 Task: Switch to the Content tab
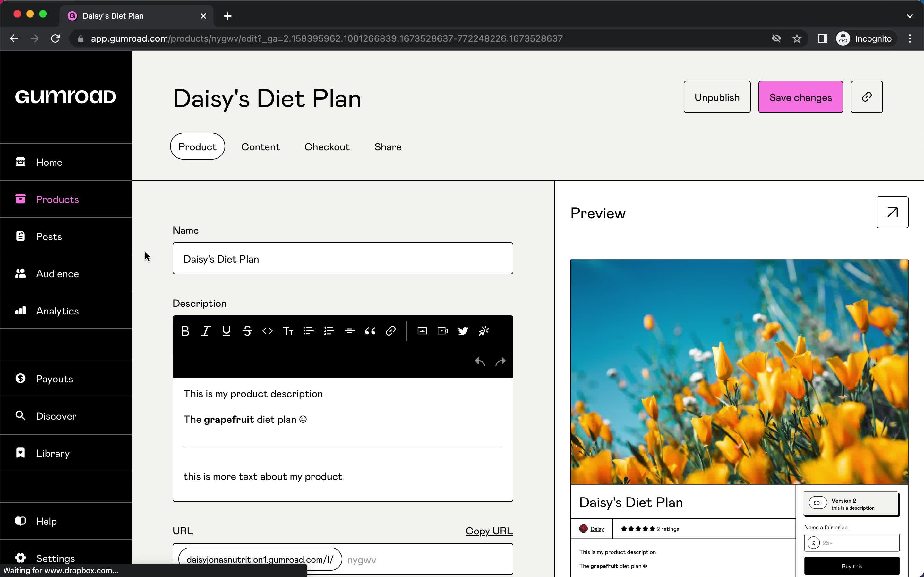(260, 146)
